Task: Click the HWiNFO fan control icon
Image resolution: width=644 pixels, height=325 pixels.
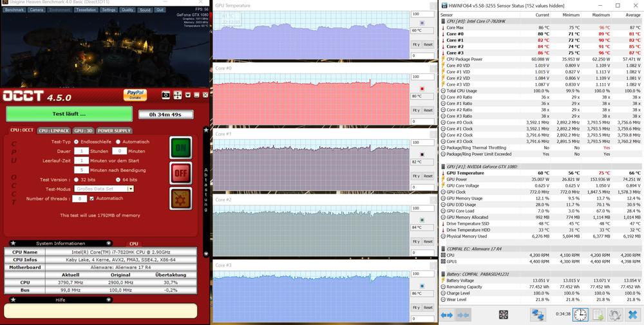Action: pos(503,315)
